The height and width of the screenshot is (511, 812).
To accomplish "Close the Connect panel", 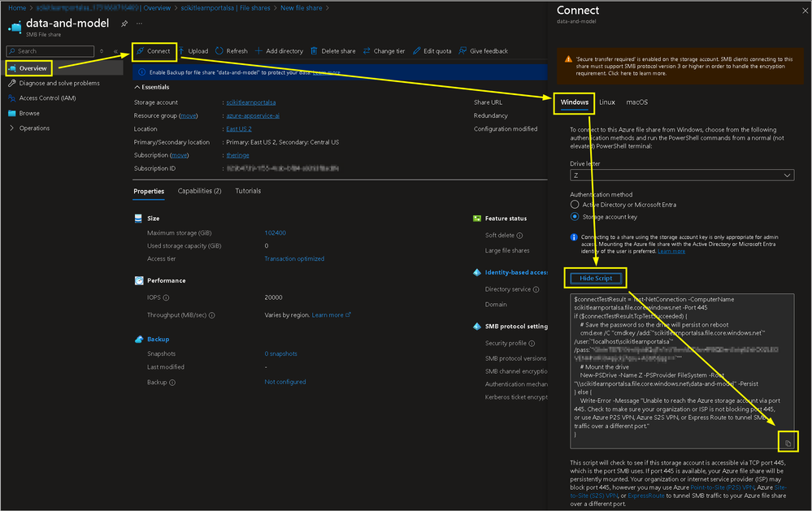I will click(805, 11).
